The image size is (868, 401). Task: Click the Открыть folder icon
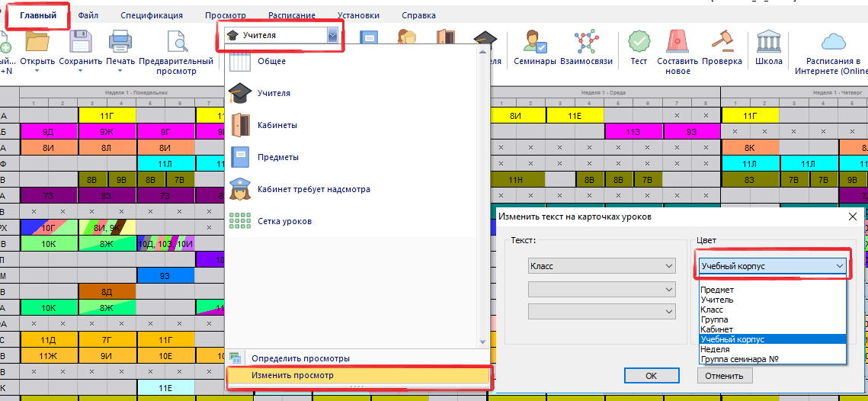37,42
